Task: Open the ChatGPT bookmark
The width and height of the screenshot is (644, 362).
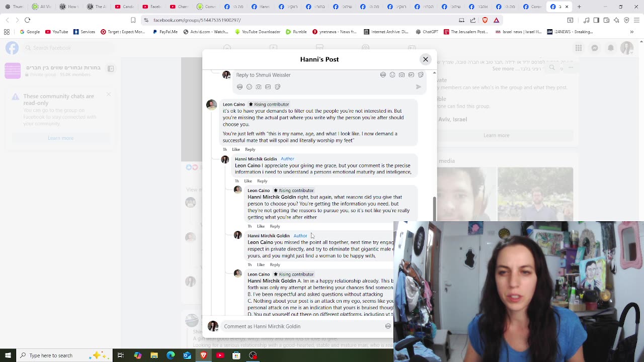Action: click(x=427, y=32)
